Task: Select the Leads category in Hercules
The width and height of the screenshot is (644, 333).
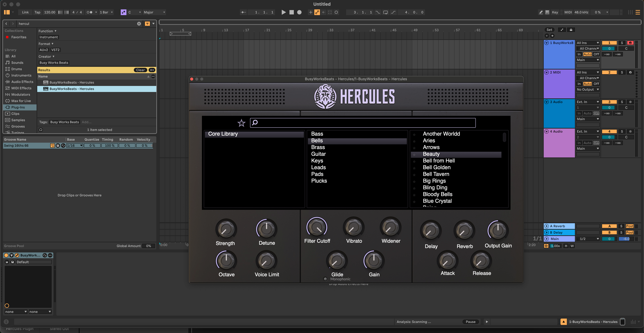Action: [318, 167]
